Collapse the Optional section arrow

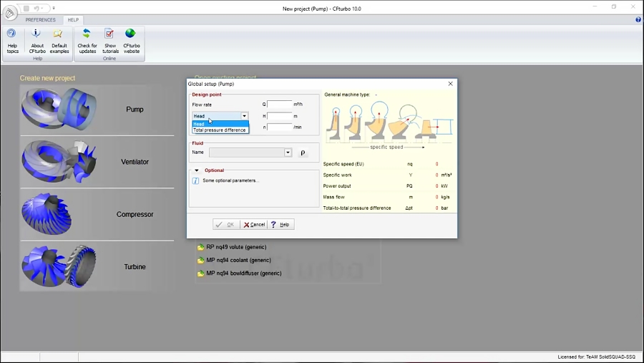point(196,170)
